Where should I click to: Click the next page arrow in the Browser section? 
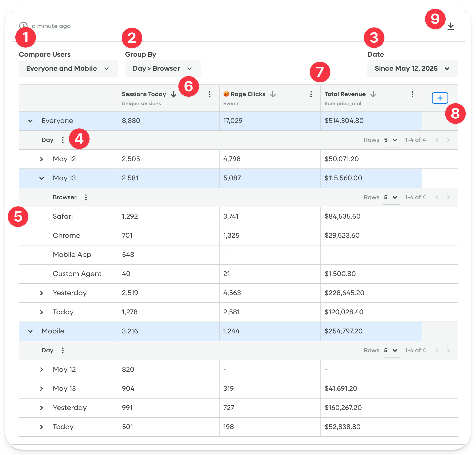point(448,197)
